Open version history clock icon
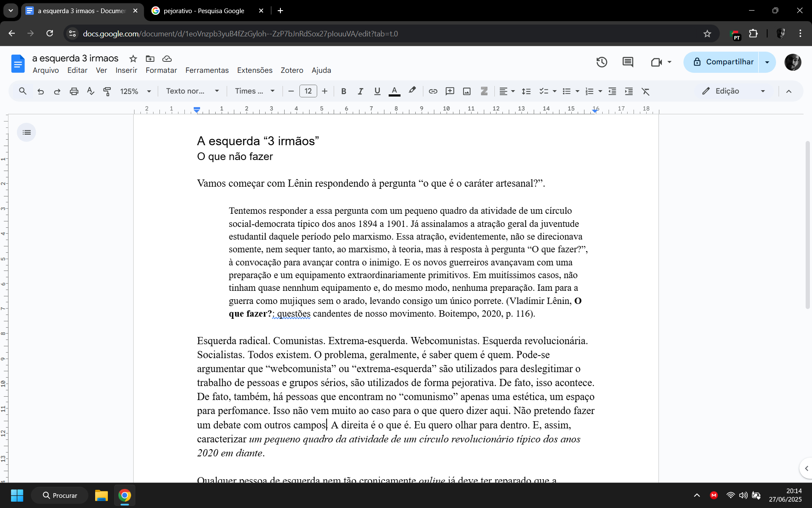This screenshot has width=812, height=508. tap(601, 62)
